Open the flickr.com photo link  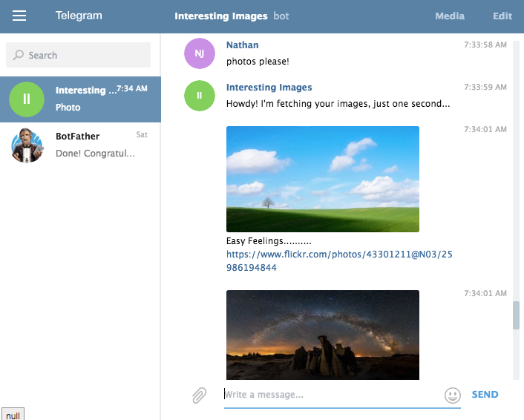(x=339, y=261)
